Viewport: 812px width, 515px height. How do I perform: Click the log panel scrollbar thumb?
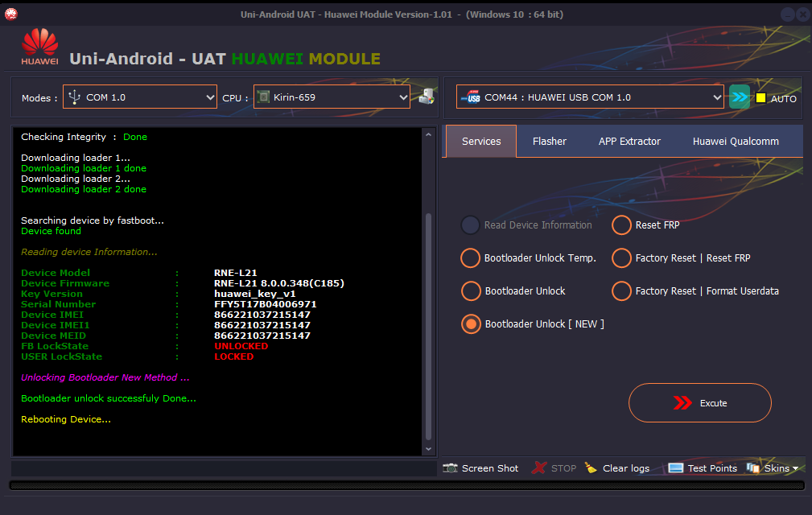pyautogui.click(x=428, y=326)
